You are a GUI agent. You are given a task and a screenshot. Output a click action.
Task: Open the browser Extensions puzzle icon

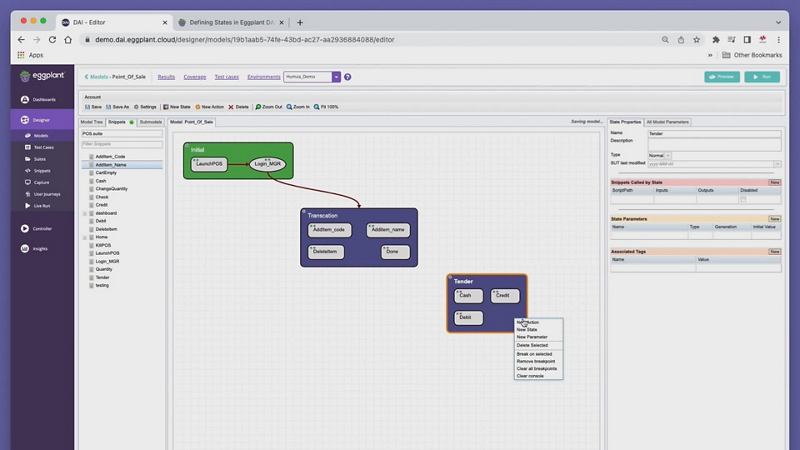point(716,40)
